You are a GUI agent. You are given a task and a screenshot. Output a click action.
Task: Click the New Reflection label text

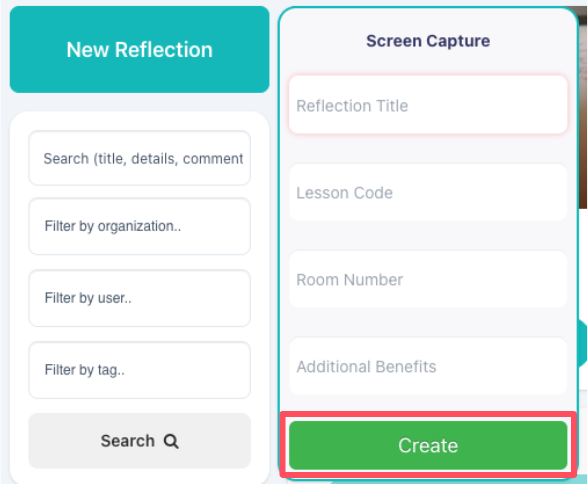[x=140, y=49]
